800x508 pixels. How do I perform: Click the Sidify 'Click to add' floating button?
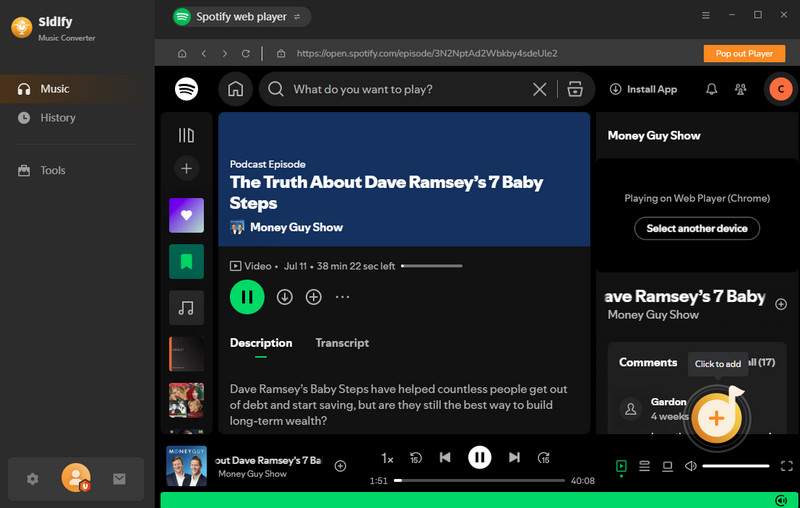coord(716,418)
